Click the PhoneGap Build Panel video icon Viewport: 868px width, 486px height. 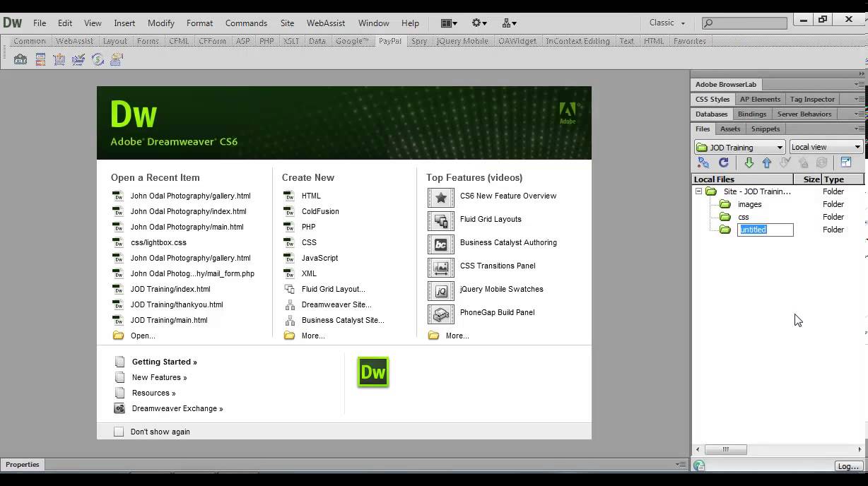pyautogui.click(x=441, y=314)
